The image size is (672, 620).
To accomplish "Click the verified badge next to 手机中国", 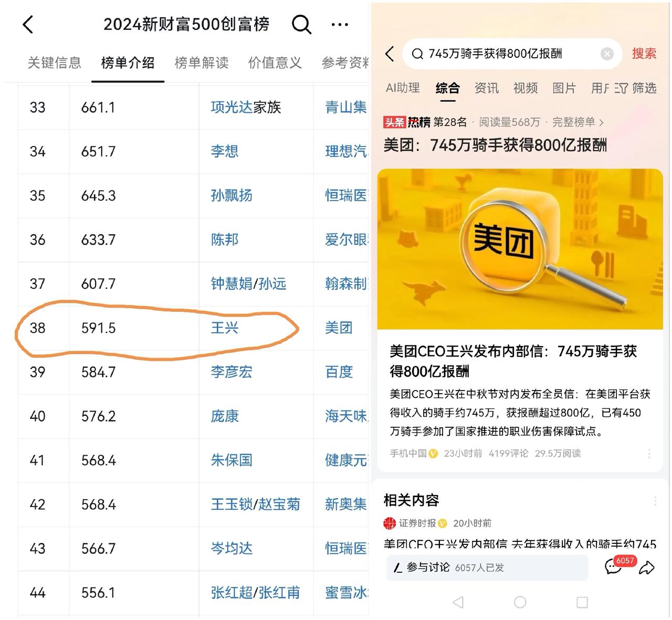I will [433, 454].
